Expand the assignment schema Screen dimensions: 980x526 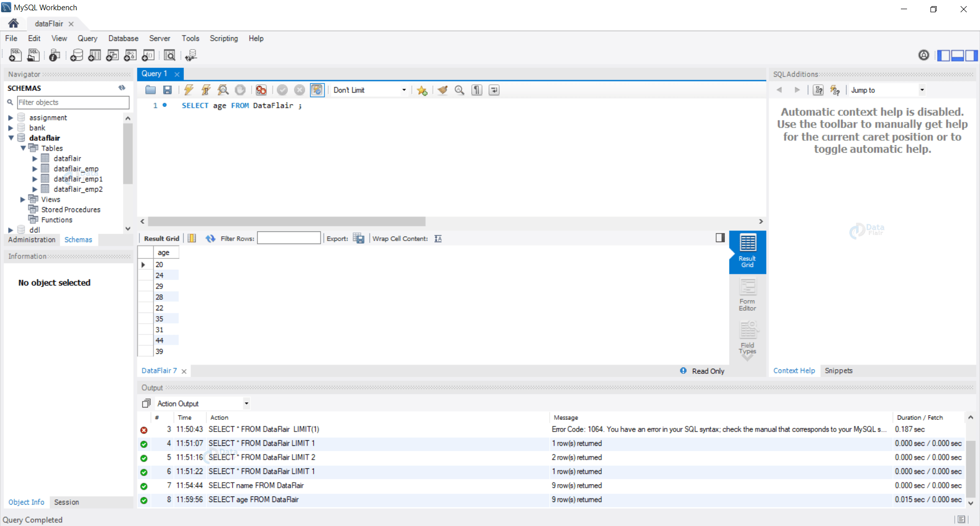[x=11, y=117]
